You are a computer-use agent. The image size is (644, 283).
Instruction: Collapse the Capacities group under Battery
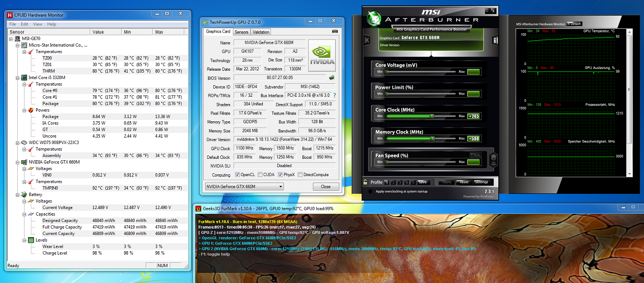click(24, 214)
